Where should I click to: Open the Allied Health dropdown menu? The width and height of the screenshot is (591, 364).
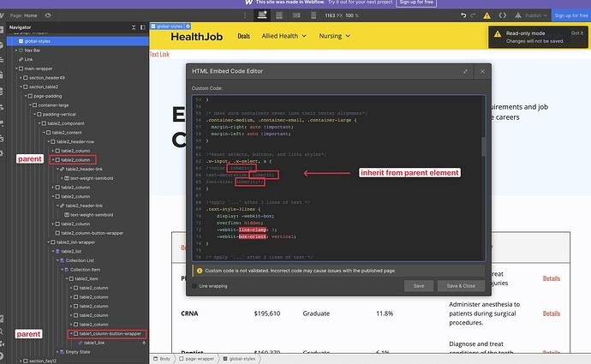[x=284, y=36]
